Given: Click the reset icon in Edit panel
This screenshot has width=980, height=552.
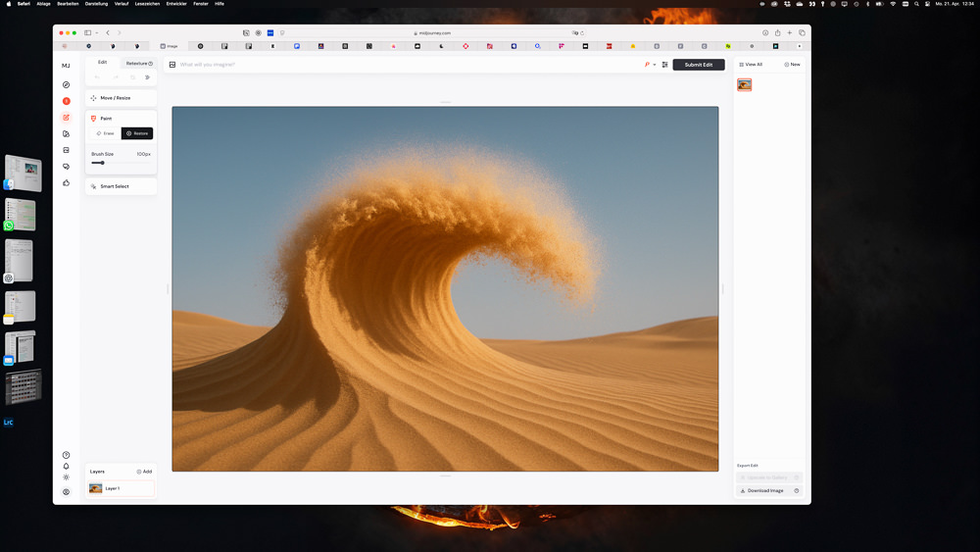Looking at the screenshot, I should coord(132,77).
